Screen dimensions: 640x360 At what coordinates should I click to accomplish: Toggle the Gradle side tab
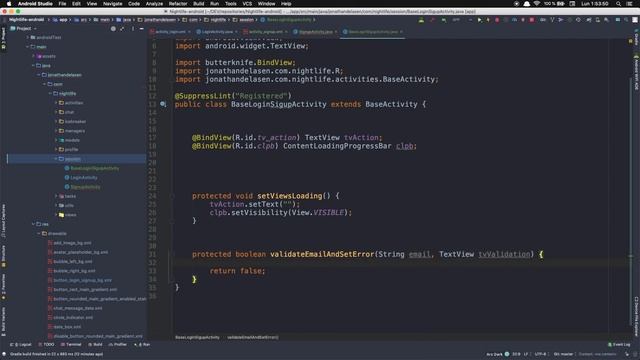(636, 38)
